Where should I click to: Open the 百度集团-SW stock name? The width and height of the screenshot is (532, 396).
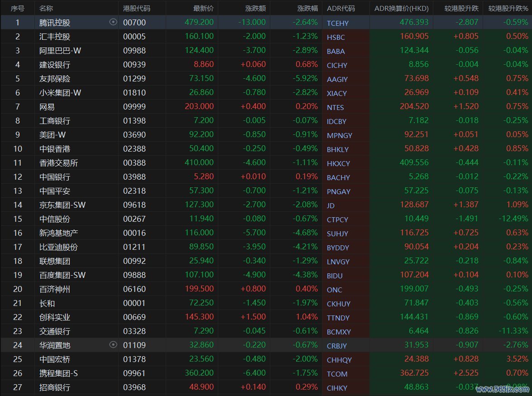[x=62, y=275]
